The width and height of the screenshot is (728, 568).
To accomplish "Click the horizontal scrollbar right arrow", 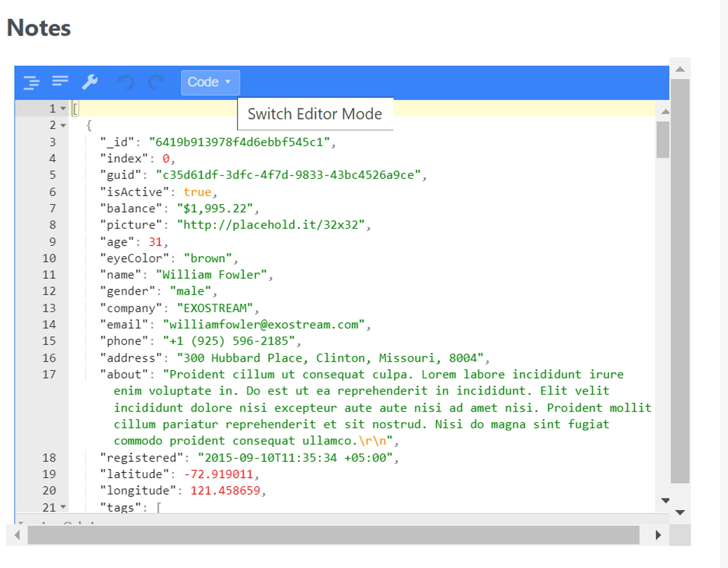I will 658,535.
